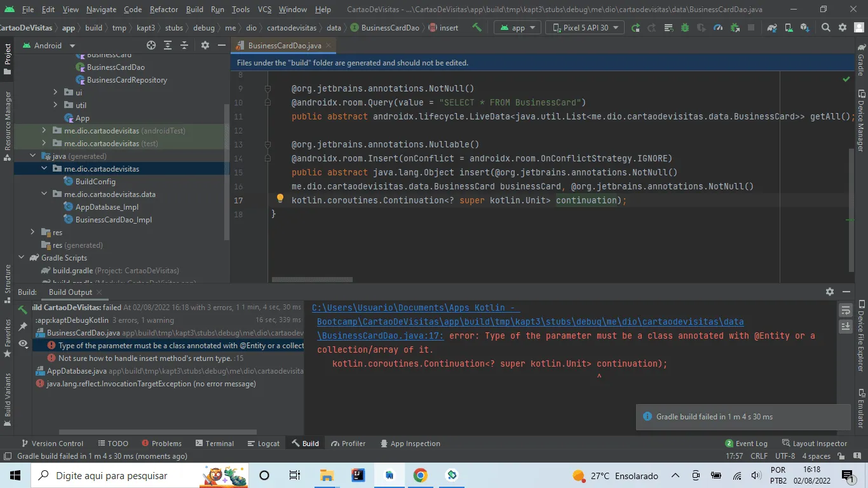Open the Refactor menu

tap(164, 10)
